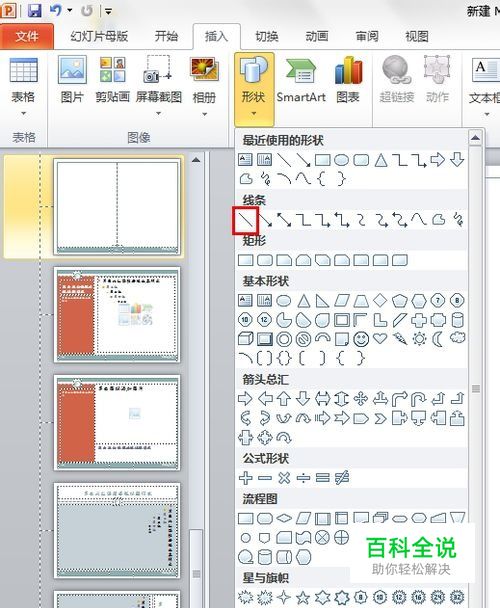Select the Smiley Face shape
The image size is (500, 608).
[361, 339]
